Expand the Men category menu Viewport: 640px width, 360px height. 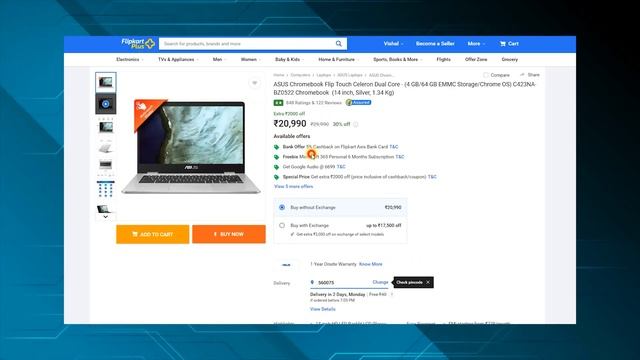click(219, 60)
